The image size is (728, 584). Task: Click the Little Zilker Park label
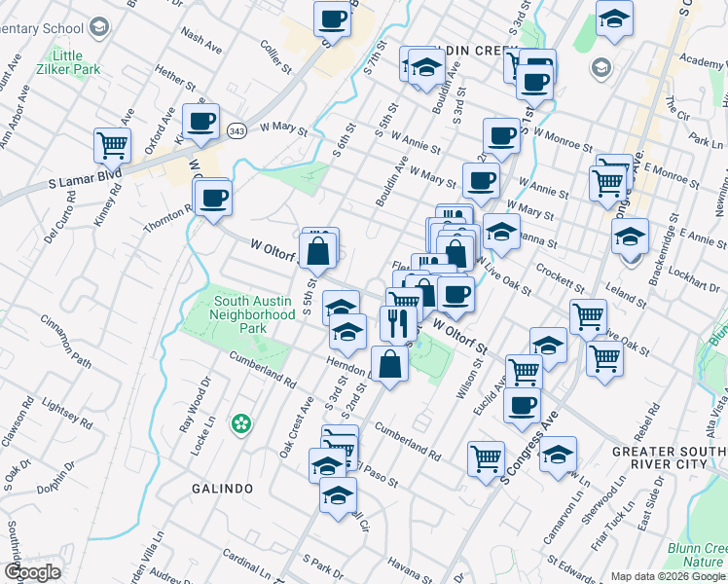[x=68, y=62]
